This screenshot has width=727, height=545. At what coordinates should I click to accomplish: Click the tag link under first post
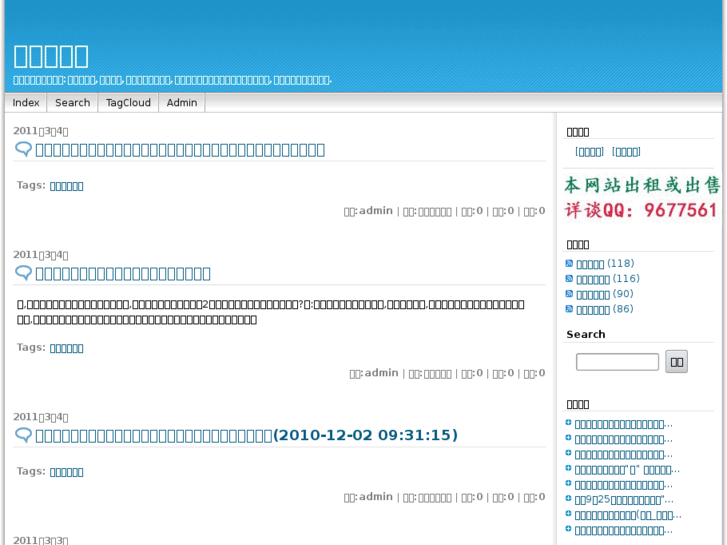[67, 186]
